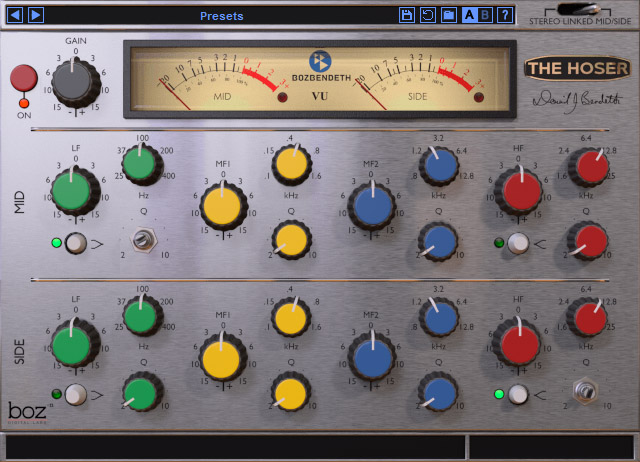Click the SIDE MF2 blue gain knob
640x462 pixels.
coord(370,357)
